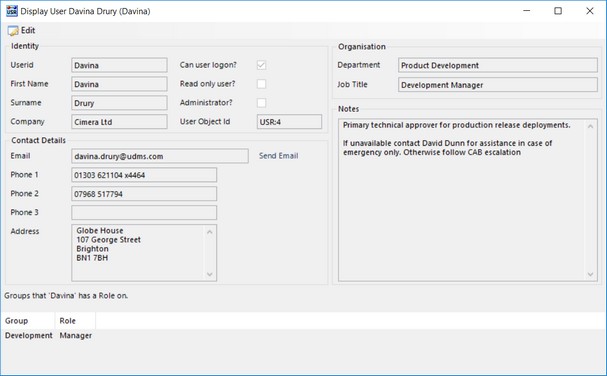Close the Display User window

(x=590, y=11)
